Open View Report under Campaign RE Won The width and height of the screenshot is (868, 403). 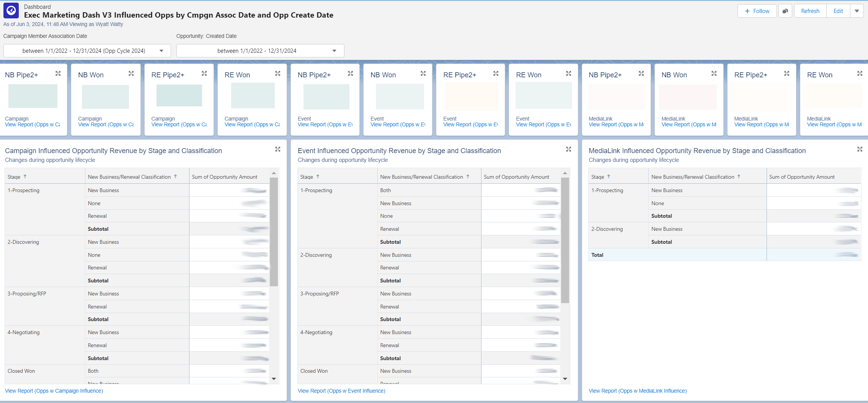[x=252, y=124]
